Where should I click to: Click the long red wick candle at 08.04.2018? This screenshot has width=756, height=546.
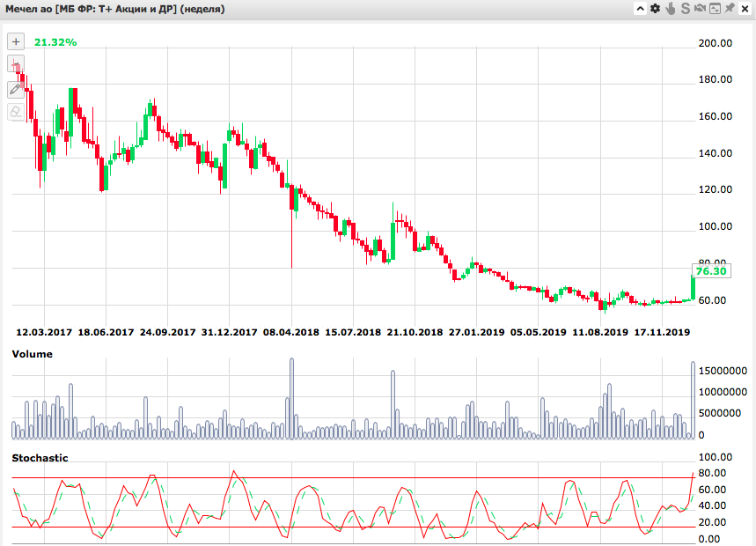(291, 226)
